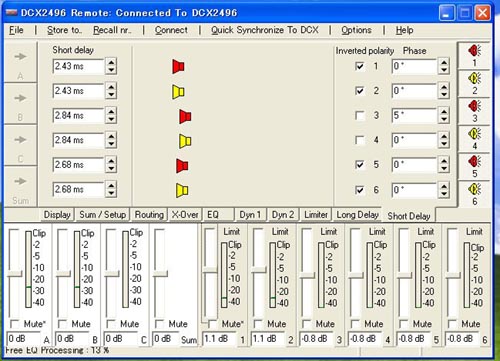Viewport: 500px width, 361px height.
Task: Open the Options menu
Action: point(356,30)
